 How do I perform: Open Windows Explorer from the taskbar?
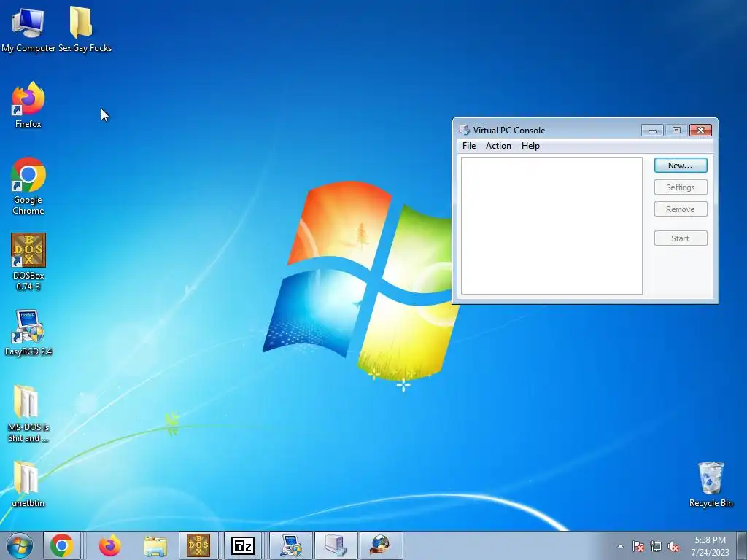155,545
